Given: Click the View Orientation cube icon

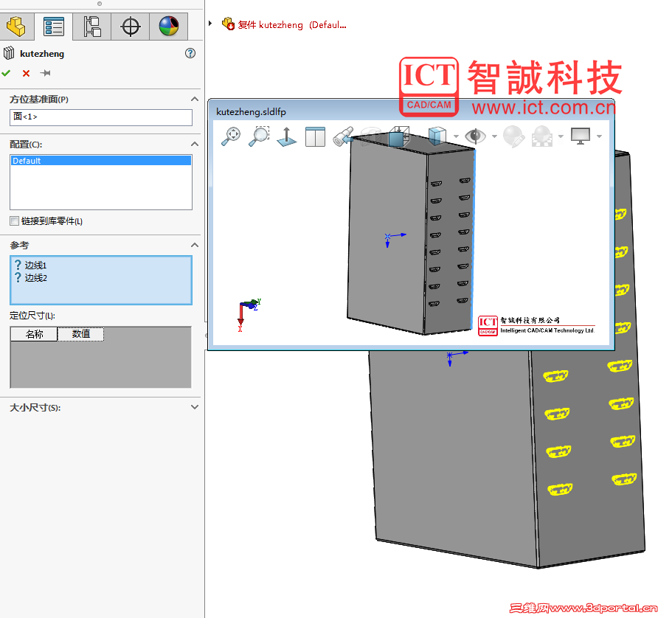Looking at the screenshot, I should [x=399, y=136].
